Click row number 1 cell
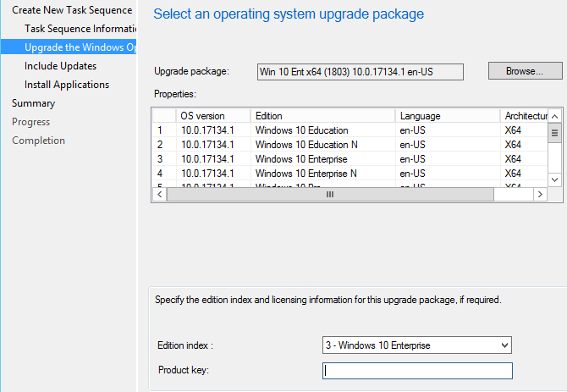Image resolution: width=567 pixels, height=392 pixels. tap(164, 130)
